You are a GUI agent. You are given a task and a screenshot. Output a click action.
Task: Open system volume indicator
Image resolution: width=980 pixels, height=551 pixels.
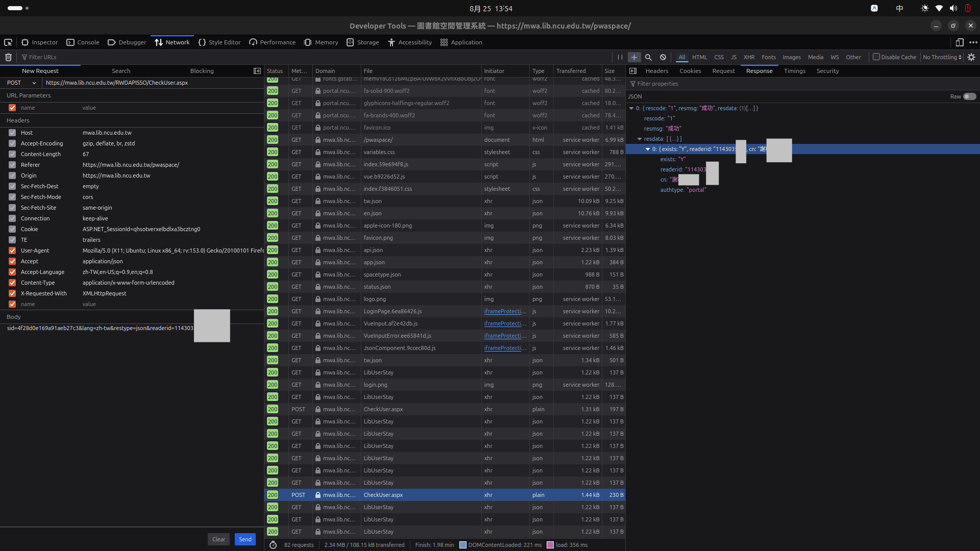point(953,8)
